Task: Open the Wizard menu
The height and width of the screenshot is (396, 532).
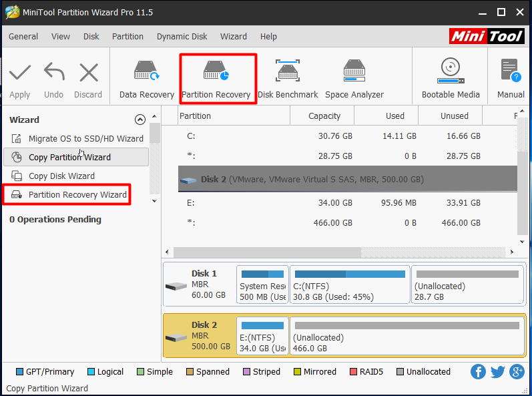Action: (234, 36)
